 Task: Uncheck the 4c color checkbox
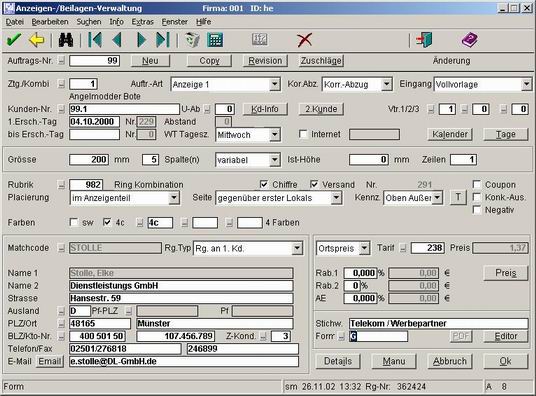107,222
